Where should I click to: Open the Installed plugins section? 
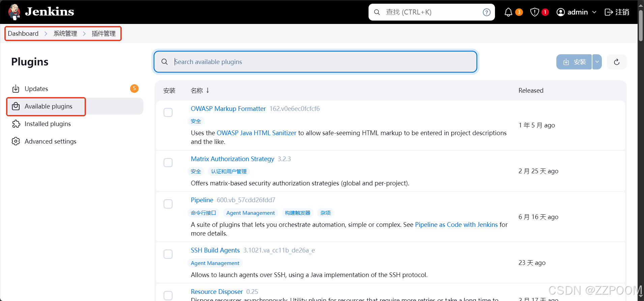75,124
